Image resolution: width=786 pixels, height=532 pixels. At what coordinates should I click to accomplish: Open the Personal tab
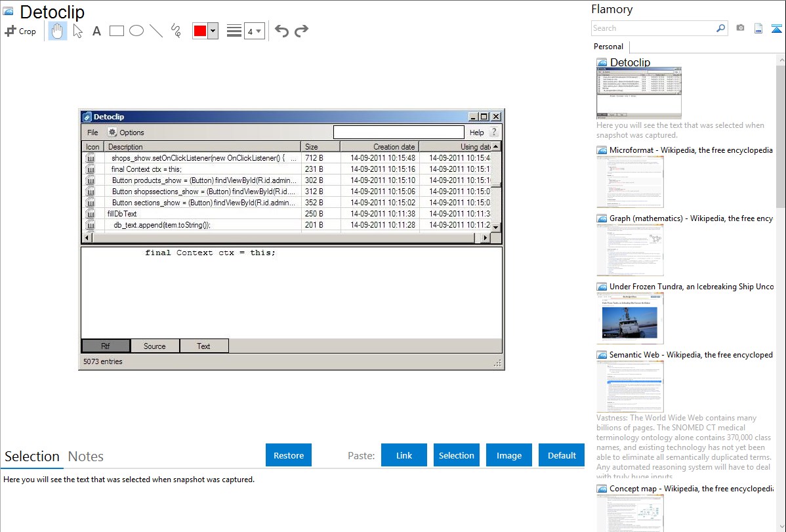(x=608, y=47)
